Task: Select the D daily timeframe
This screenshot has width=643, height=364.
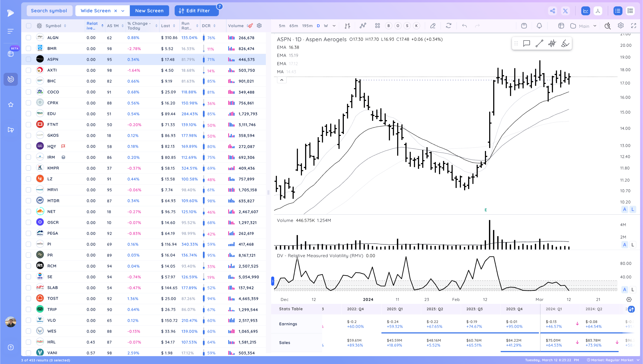Action: pyautogui.click(x=318, y=26)
